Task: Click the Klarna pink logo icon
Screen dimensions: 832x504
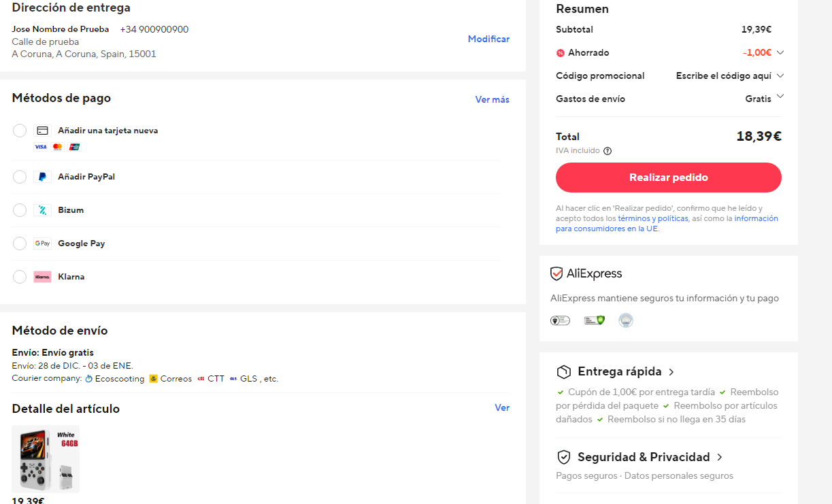Action: 42,277
